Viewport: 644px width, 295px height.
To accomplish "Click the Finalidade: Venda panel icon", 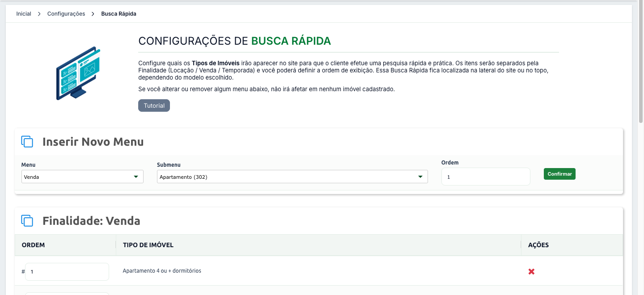I will pyautogui.click(x=27, y=220).
